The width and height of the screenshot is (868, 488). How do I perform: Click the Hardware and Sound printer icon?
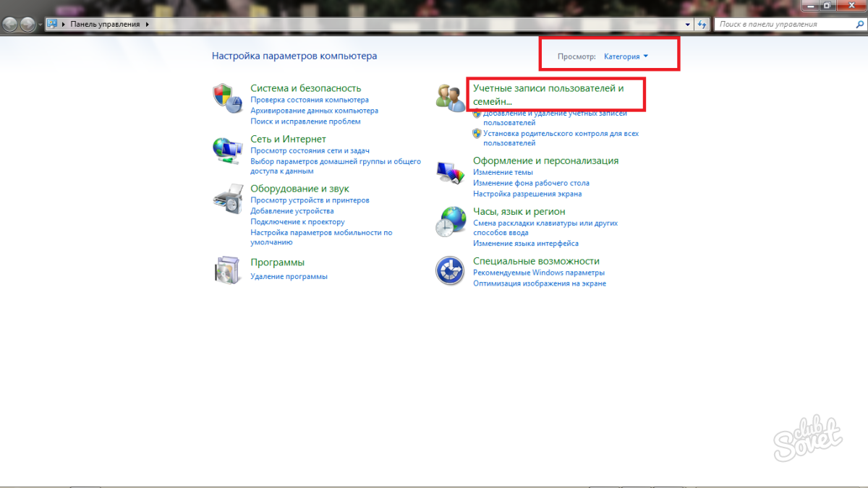point(226,198)
